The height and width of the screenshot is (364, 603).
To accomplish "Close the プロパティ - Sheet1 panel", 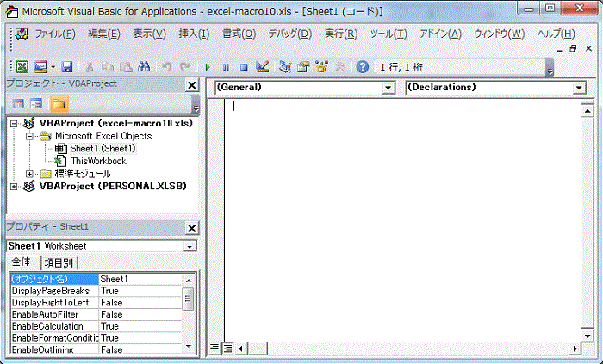I will click(191, 228).
